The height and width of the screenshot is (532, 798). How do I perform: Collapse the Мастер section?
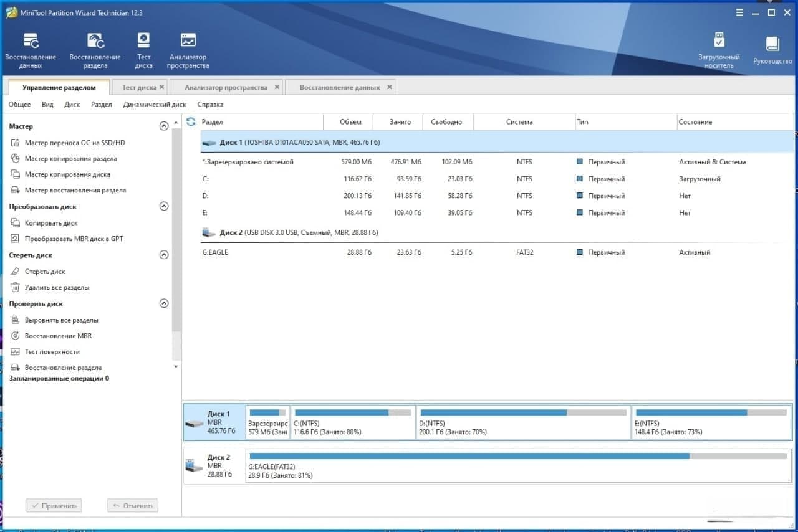tap(164, 126)
